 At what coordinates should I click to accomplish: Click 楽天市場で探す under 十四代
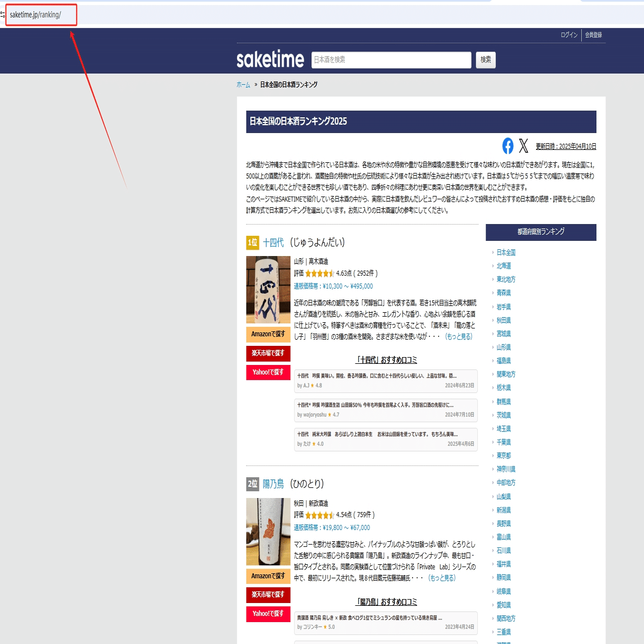click(x=268, y=353)
